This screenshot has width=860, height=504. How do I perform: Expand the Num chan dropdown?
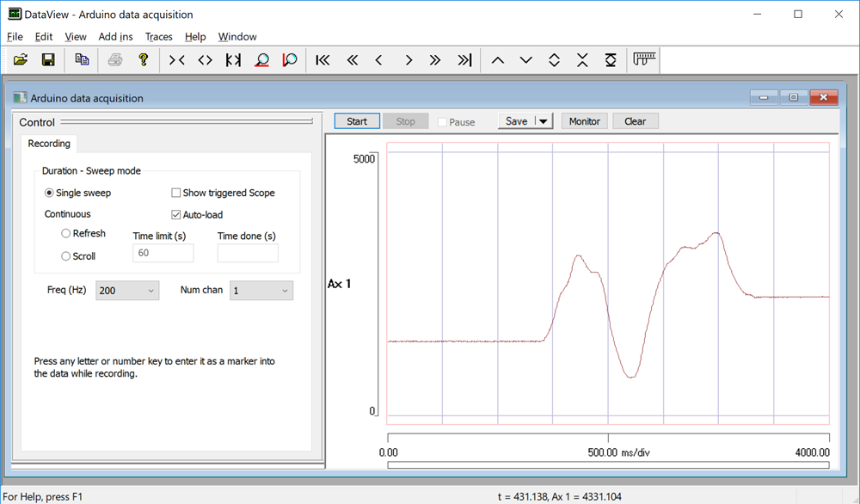click(x=261, y=291)
